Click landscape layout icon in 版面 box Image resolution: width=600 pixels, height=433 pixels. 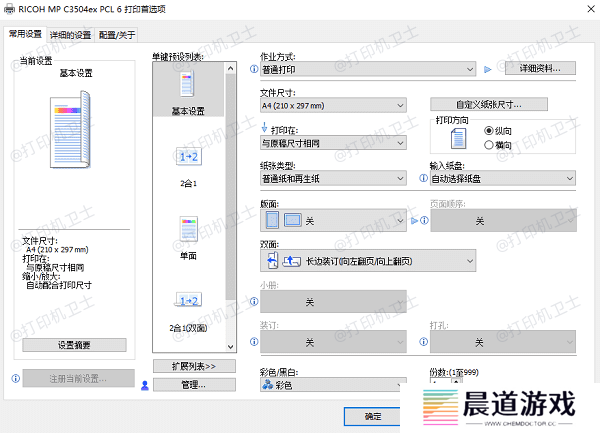tap(293, 220)
